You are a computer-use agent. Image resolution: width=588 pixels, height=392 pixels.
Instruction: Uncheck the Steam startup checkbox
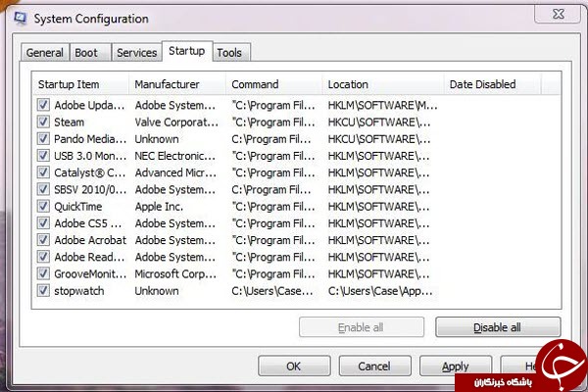[43, 122]
